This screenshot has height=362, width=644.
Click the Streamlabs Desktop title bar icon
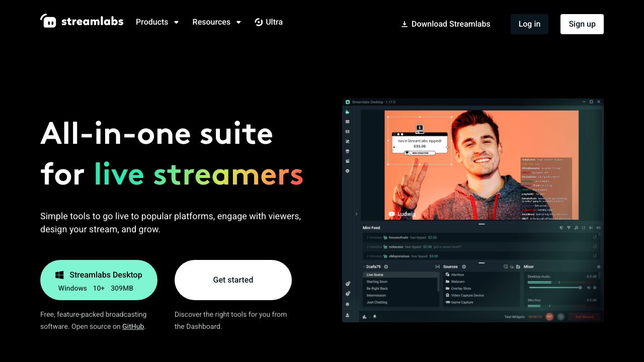coord(348,102)
